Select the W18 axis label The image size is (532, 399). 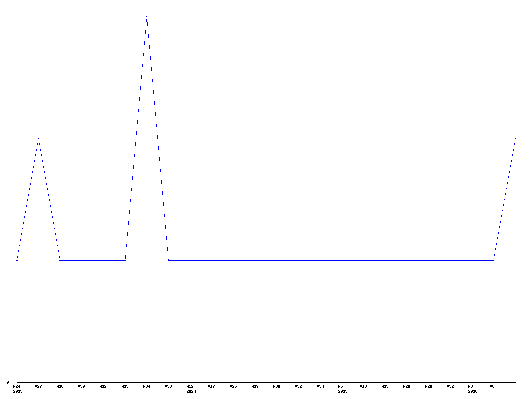coord(363,386)
